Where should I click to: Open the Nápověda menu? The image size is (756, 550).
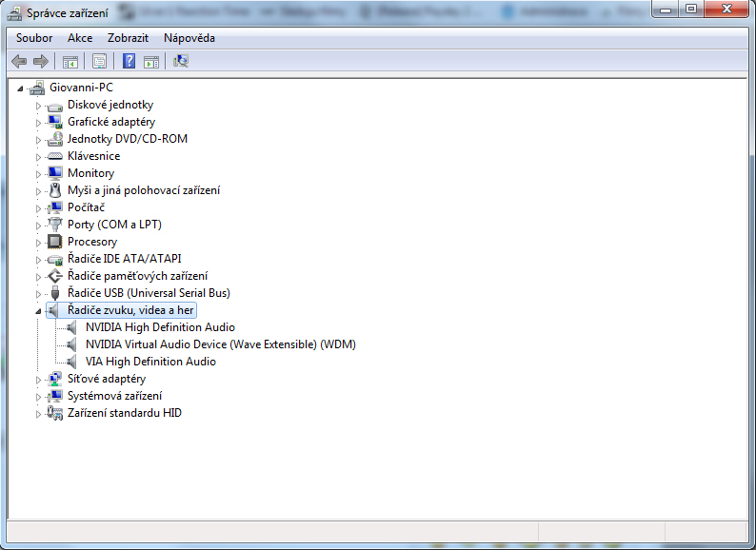coord(189,38)
